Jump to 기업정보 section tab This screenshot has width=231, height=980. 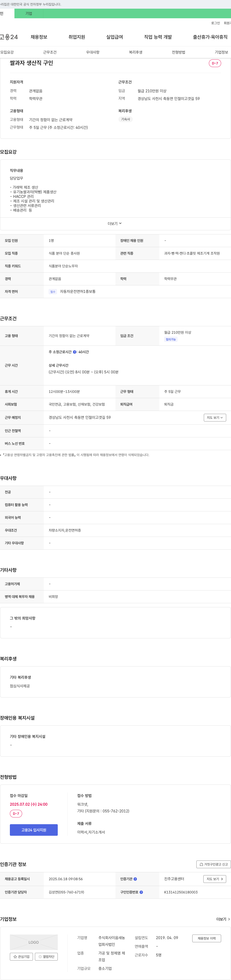tap(221, 52)
